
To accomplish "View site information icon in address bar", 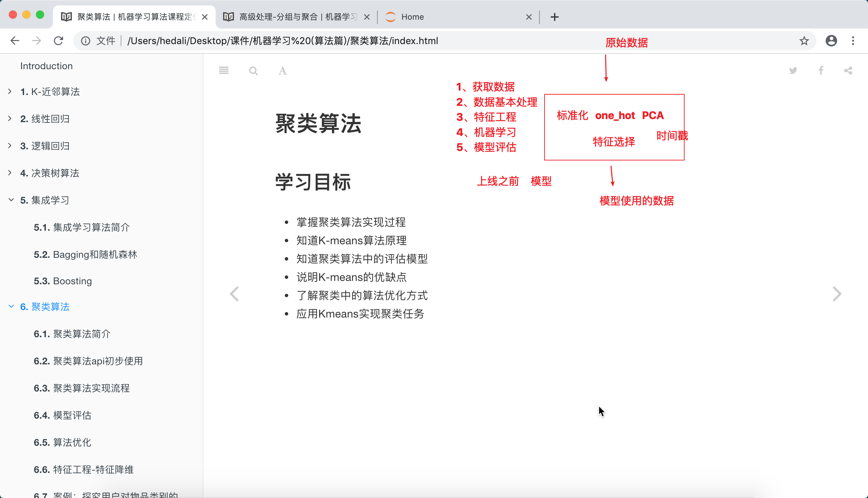I will (85, 41).
